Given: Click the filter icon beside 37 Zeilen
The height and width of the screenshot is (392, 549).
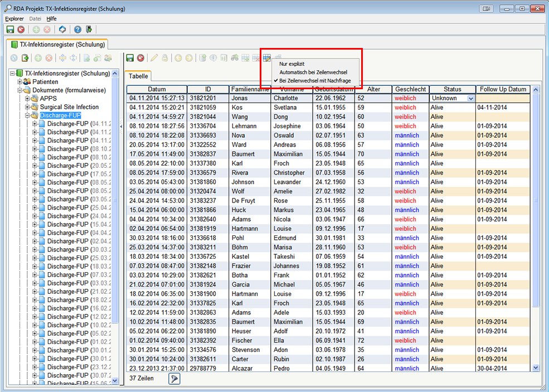Looking at the screenshot, I should click(174, 379).
